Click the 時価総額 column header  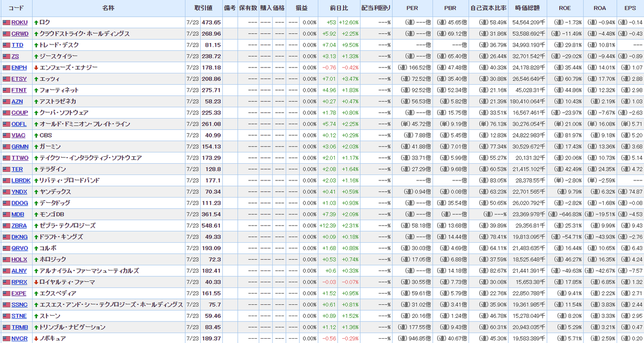[528, 9]
